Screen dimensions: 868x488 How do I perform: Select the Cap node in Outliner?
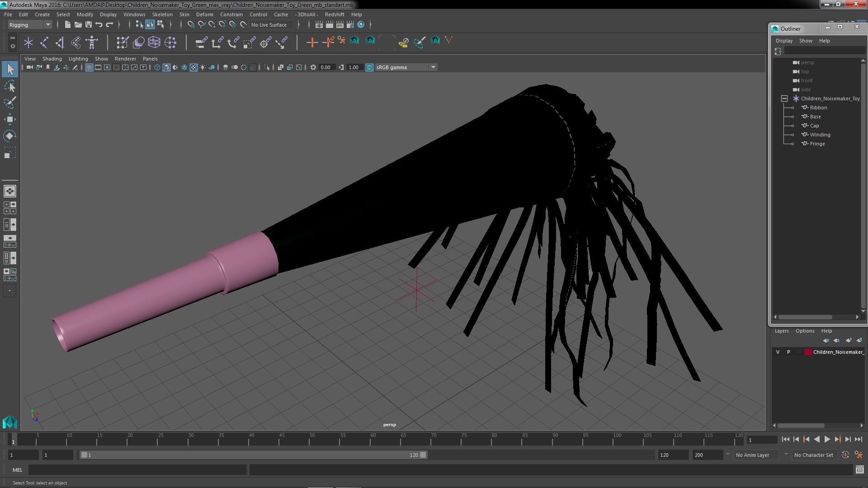click(x=814, y=126)
